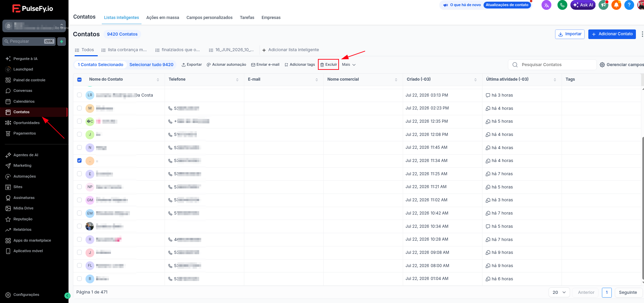Focus the Pesquisar Contatos search field
The width and height of the screenshot is (644, 303).
552,65
